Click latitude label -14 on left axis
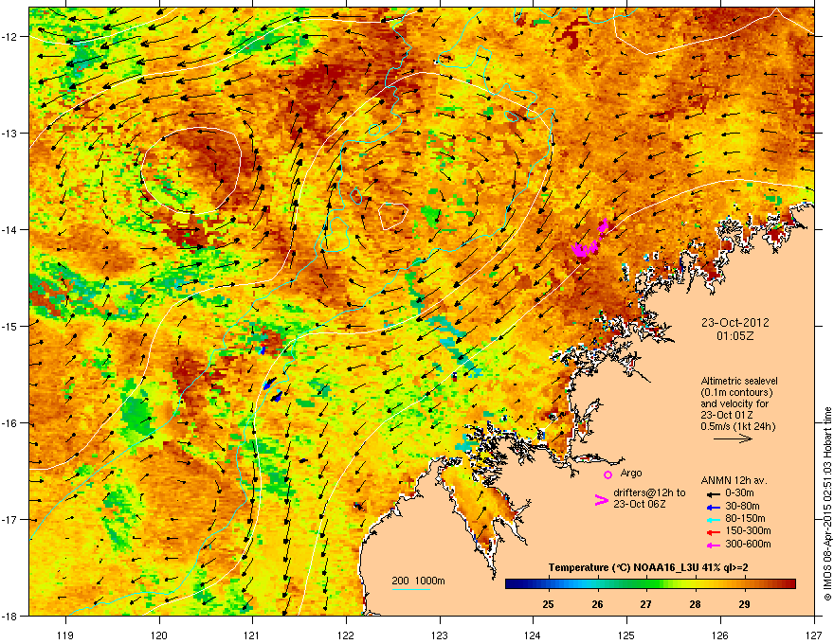The height and width of the screenshot is (644, 834). 10,229
